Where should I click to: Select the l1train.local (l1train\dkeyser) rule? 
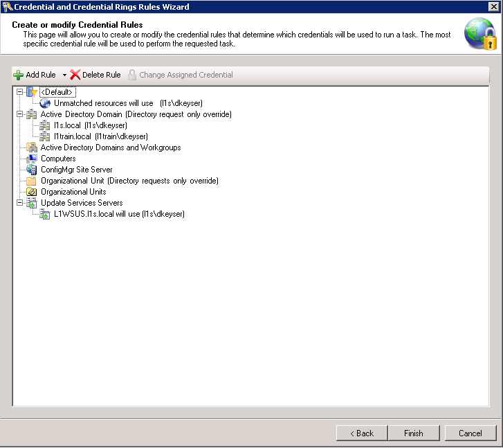(x=101, y=136)
